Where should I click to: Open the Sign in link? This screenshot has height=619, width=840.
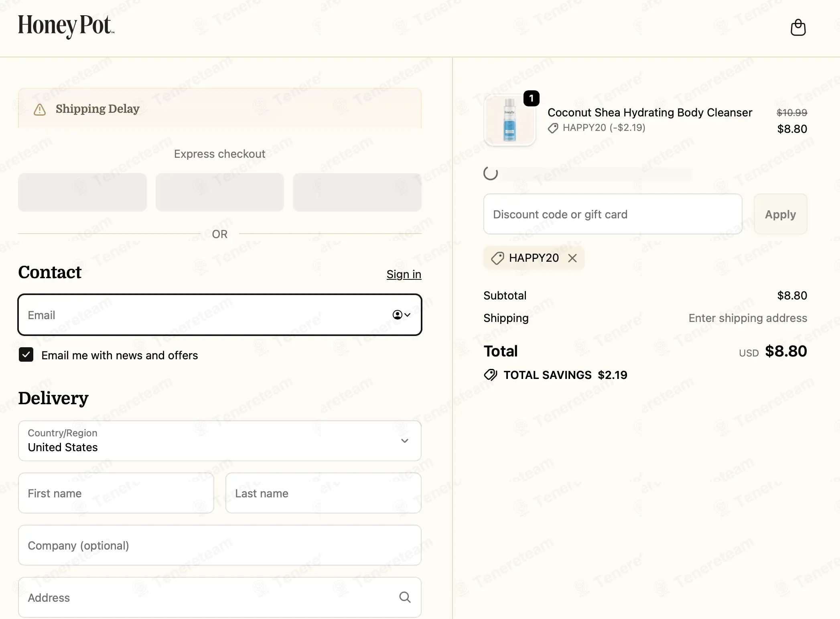pyautogui.click(x=404, y=274)
